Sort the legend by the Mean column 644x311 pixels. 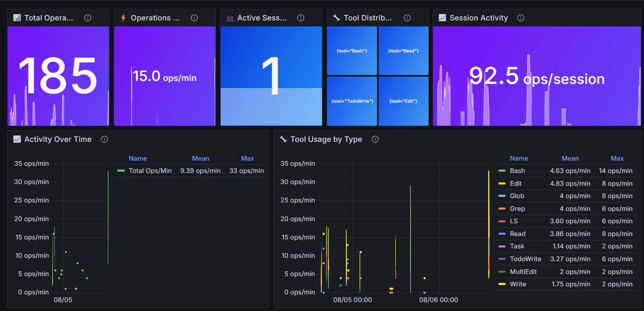[x=570, y=158]
